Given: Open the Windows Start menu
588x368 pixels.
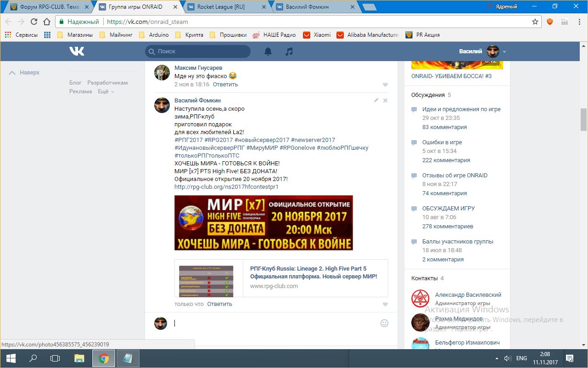Looking at the screenshot, I should [x=11, y=358].
